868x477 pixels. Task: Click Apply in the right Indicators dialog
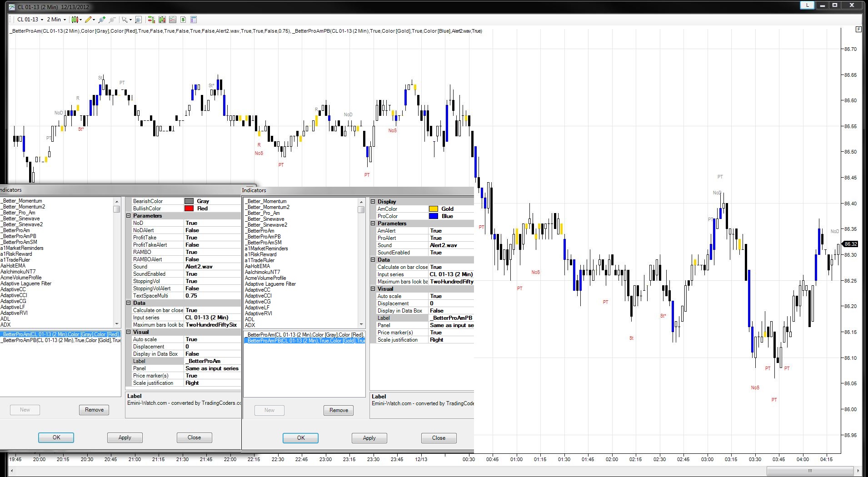pyautogui.click(x=369, y=438)
